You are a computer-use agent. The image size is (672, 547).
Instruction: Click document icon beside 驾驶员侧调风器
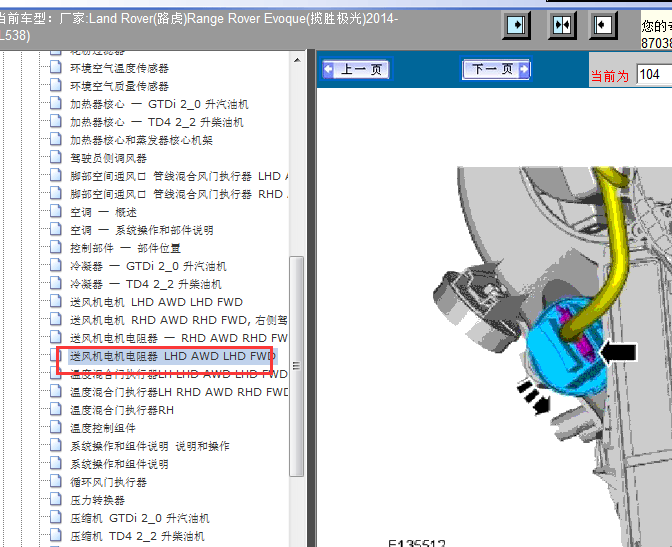(x=56, y=157)
